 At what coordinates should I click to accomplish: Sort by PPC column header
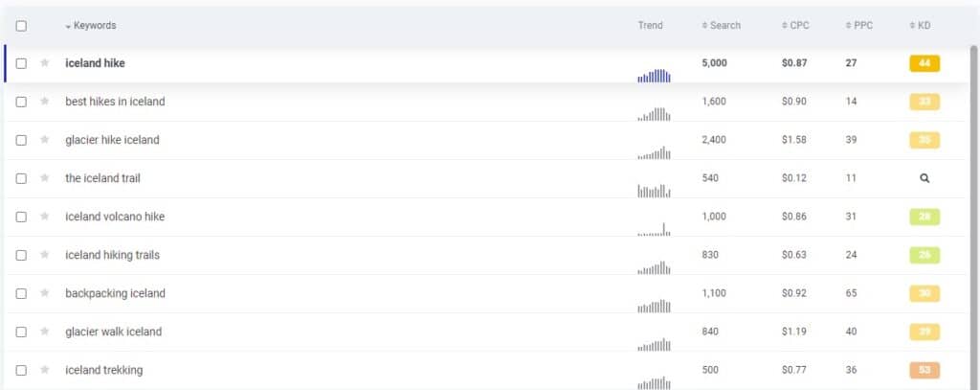858,26
